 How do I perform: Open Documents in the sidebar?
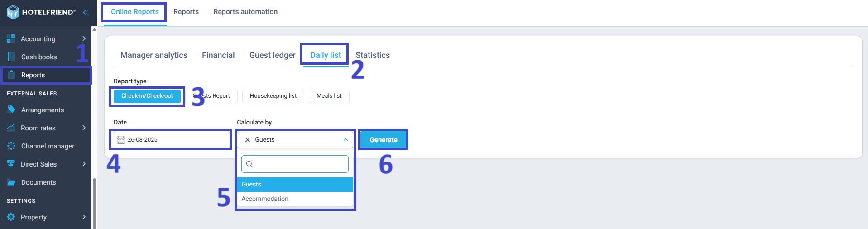(38, 182)
